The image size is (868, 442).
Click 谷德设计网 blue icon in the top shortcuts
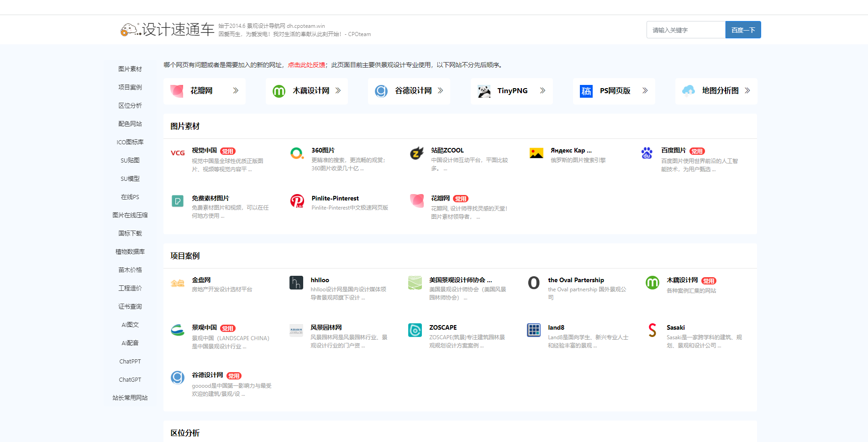click(381, 91)
